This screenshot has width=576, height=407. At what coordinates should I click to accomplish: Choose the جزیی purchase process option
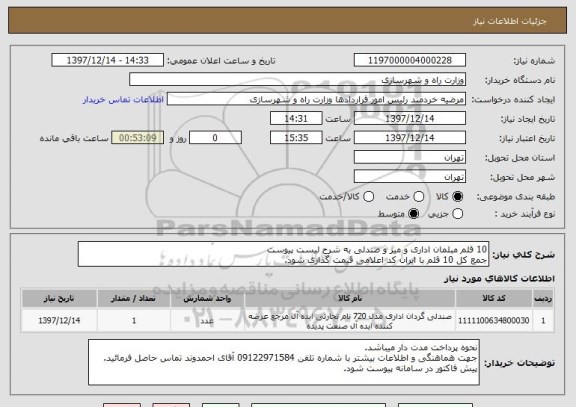pos(458,214)
